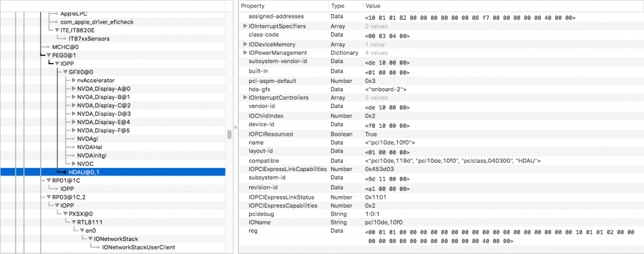Collapse the GFX0@0 disclosure triangle
The height and width of the screenshot is (254, 644).
pyautogui.click(x=66, y=72)
